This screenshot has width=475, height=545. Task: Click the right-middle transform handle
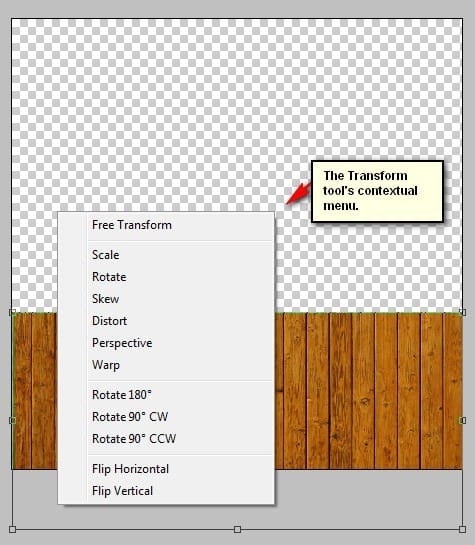point(462,421)
